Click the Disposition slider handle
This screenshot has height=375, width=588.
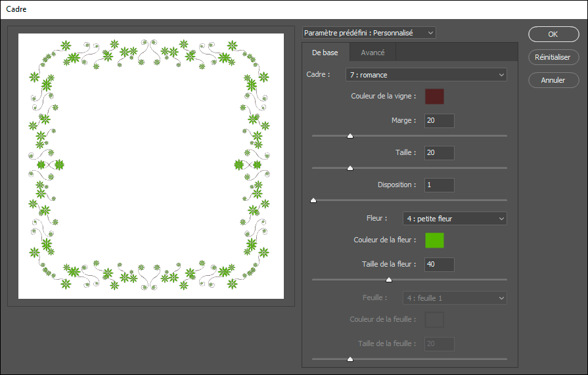click(313, 200)
